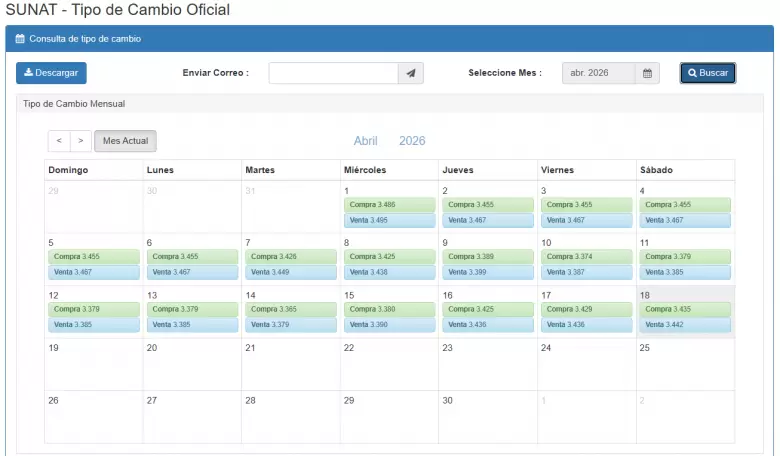
Task: Click the day 25 calendar cell
Action: click(685, 365)
